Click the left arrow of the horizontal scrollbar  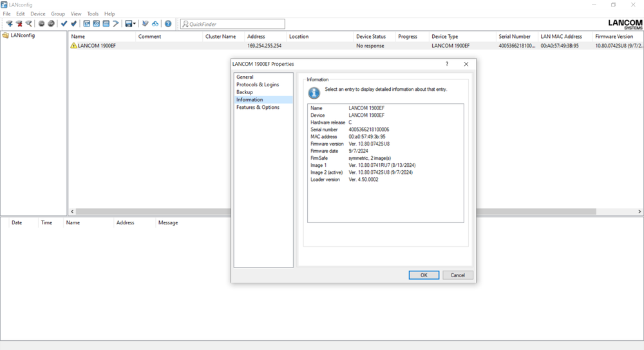[72, 211]
